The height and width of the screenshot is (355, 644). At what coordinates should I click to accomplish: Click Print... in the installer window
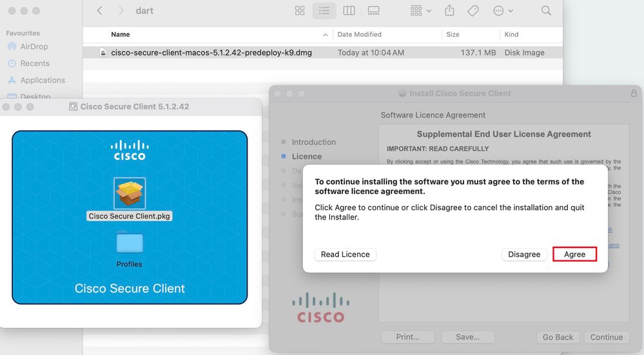407,337
